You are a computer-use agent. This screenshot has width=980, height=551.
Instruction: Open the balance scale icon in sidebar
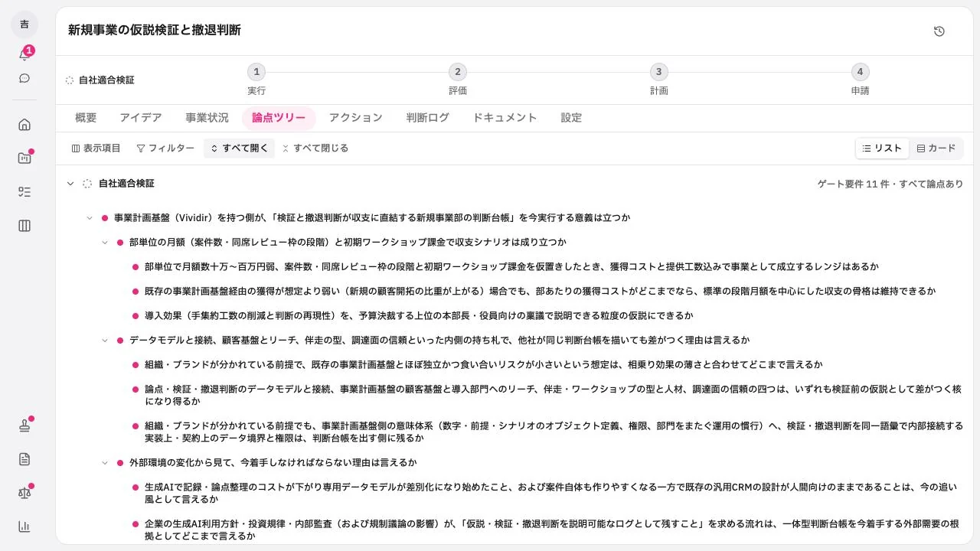24,493
